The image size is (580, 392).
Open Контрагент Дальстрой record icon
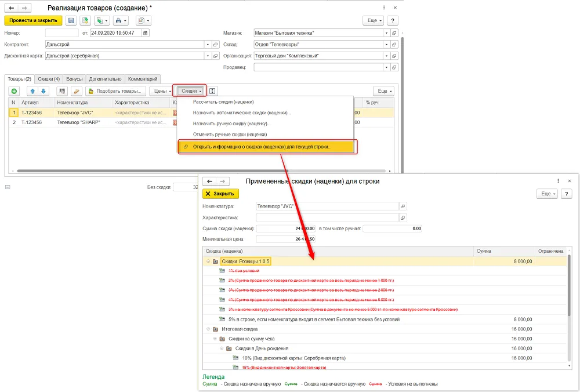216,45
